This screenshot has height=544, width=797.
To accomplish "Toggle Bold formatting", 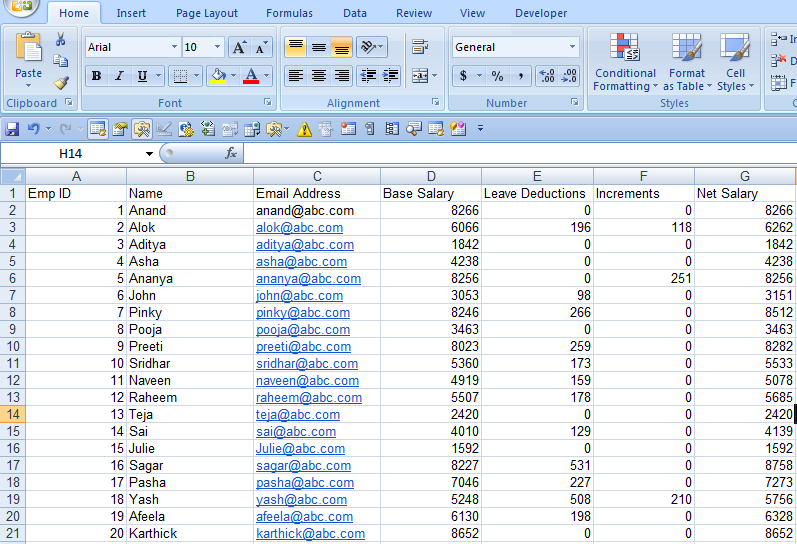I will point(96,76).
